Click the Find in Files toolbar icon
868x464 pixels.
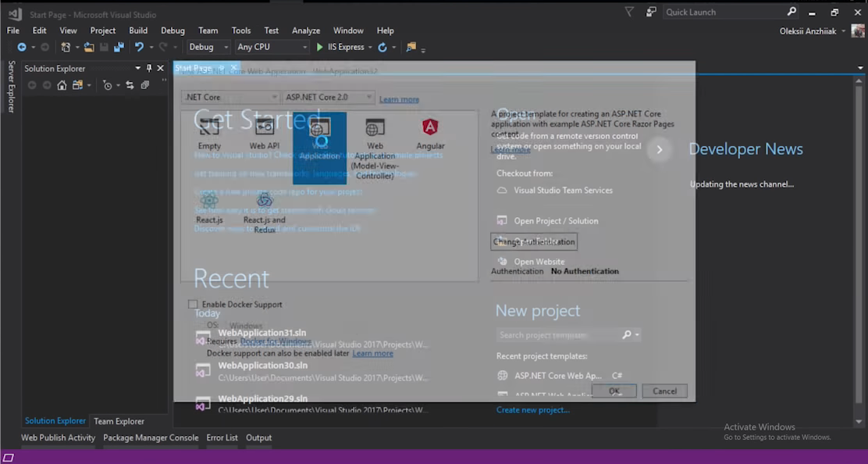[411, 47]
